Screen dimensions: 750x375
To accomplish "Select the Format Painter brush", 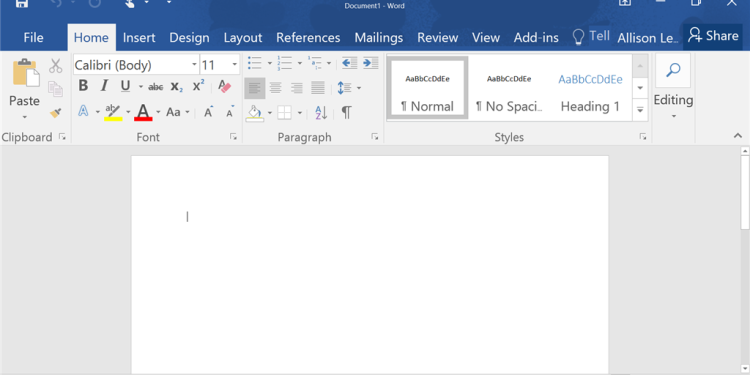I will [x=55, y=113].
